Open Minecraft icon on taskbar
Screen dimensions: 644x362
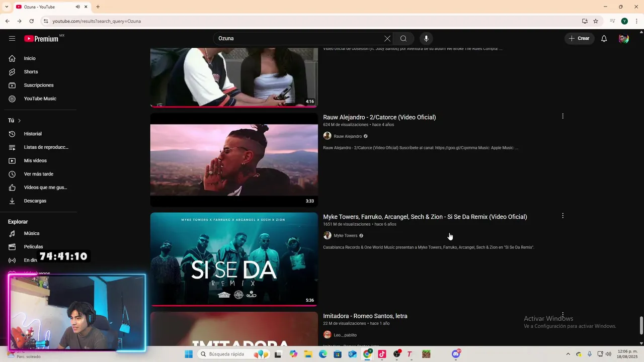[x=426, y=354]
